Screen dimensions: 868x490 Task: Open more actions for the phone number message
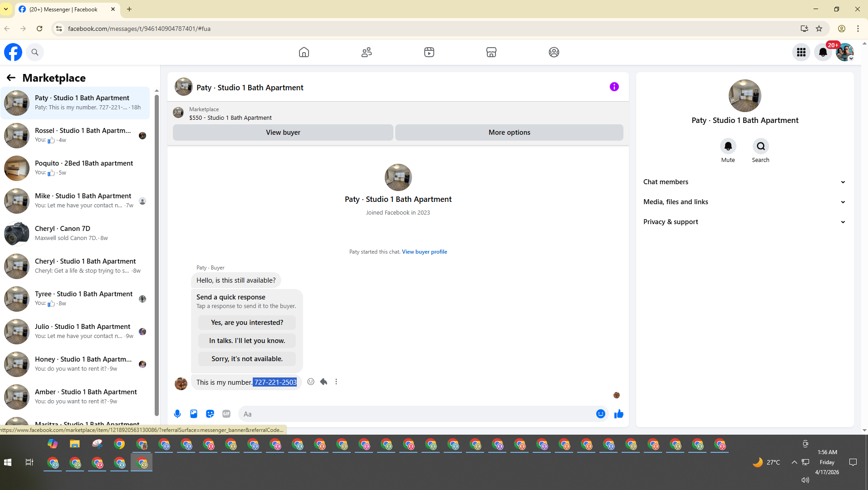[336, 382]
